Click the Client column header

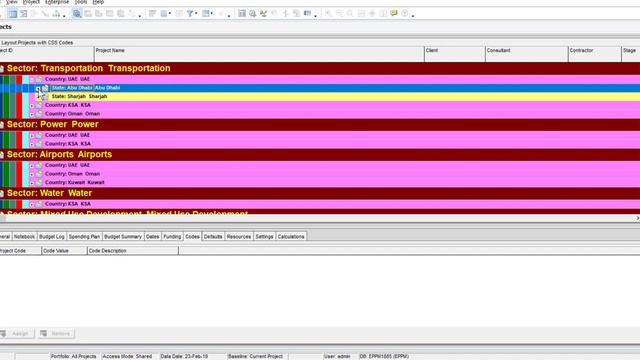click(x=455, y=54)
